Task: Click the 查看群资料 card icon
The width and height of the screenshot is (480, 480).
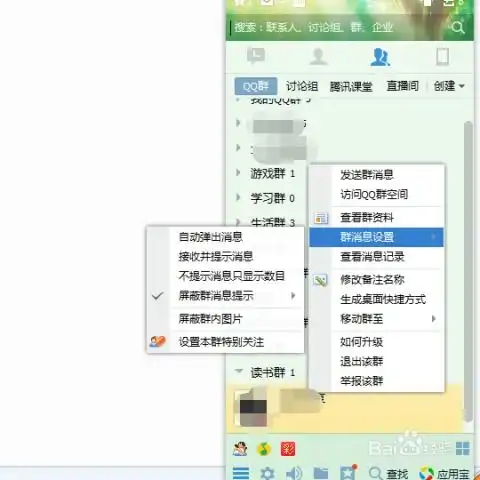Action: point(321,218)
